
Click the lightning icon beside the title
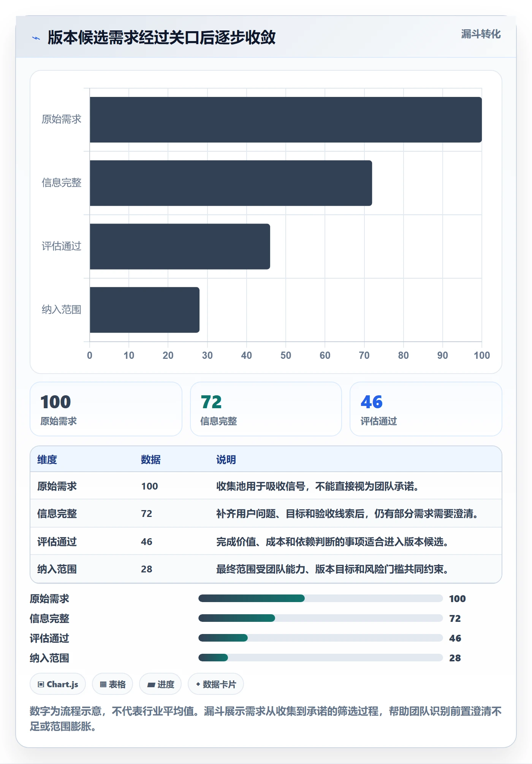coord(36,38)
